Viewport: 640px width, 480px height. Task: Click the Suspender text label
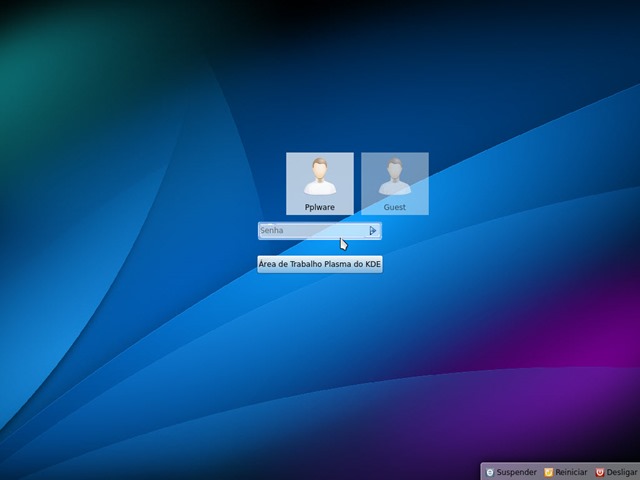516,472
